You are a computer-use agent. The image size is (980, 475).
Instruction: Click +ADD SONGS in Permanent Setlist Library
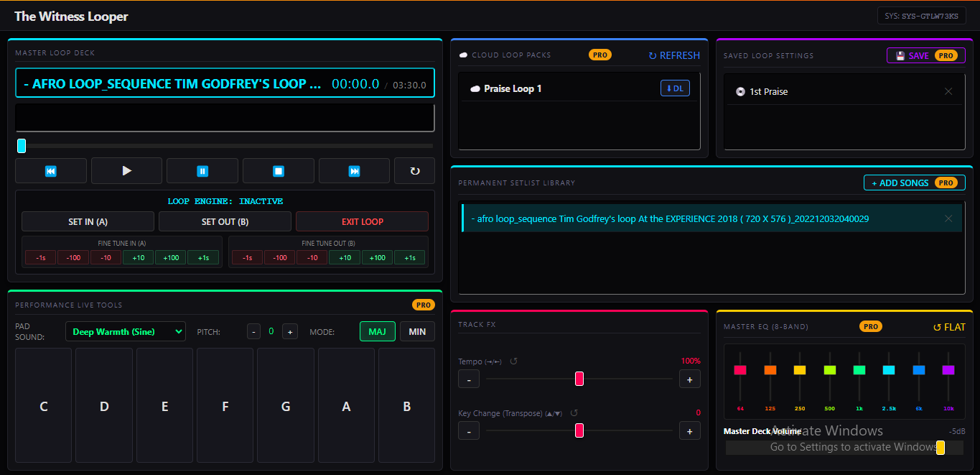pyautogui.click(x=914, y=183)
